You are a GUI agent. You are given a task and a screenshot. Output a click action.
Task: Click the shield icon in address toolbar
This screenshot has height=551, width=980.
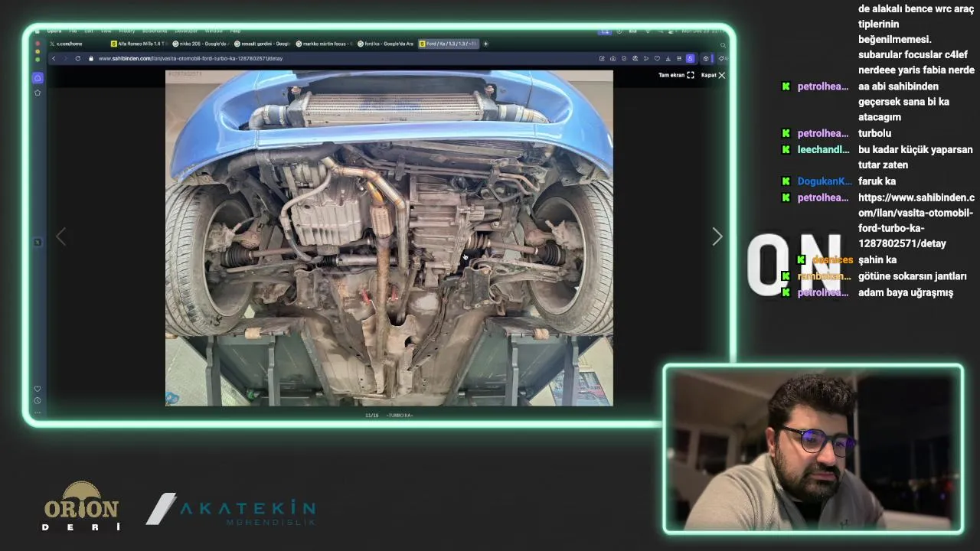(624, 58)
